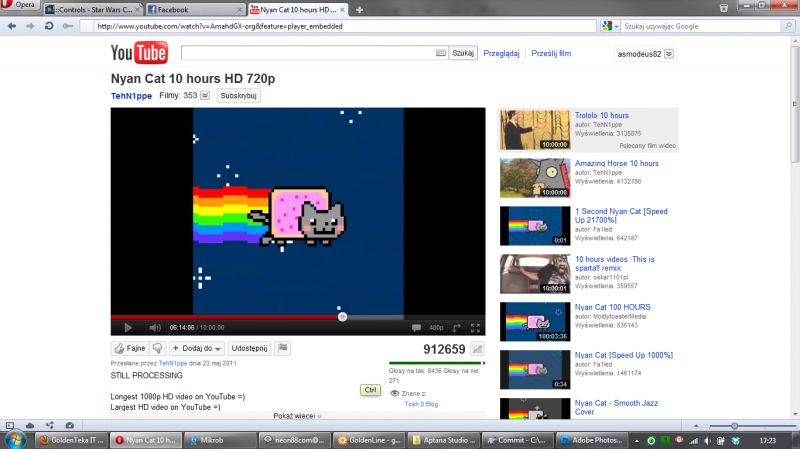The height and width of the screenshot is (449, 800).
Task: Open 1 Second Nyan Cat Speed Up video
Action: 621,215
